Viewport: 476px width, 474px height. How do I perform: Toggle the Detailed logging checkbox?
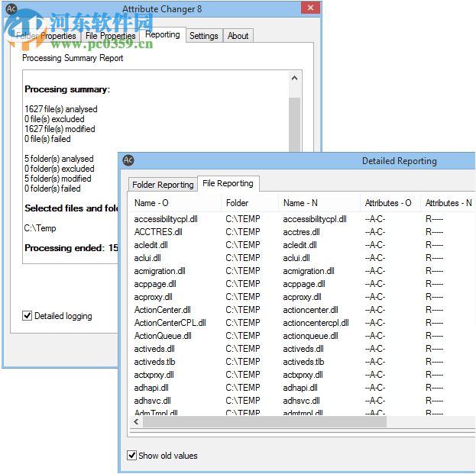[x=27, y=316]
